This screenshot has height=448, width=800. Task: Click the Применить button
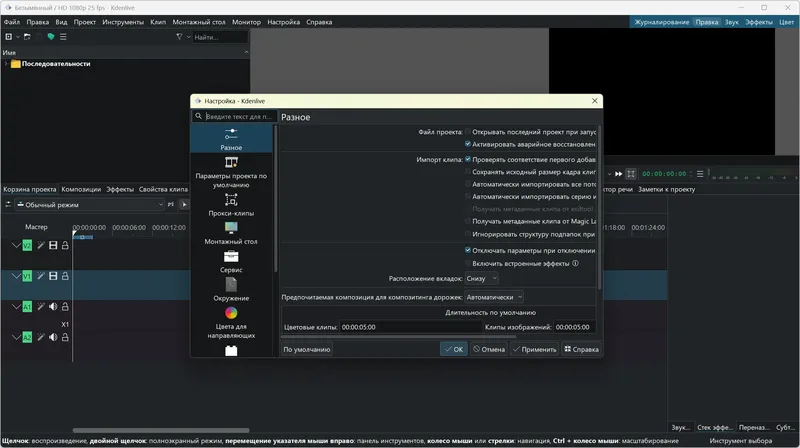tap(535, 349)
